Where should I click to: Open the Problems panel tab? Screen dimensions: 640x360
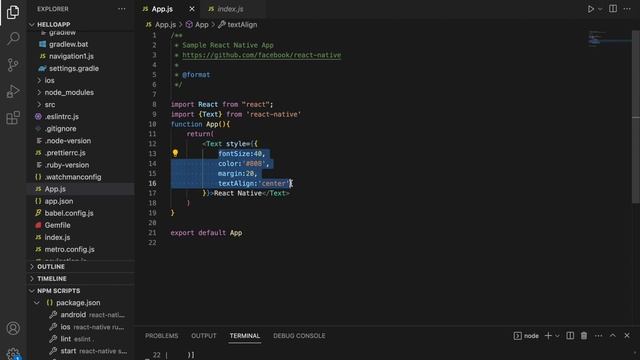coord(162,336)
